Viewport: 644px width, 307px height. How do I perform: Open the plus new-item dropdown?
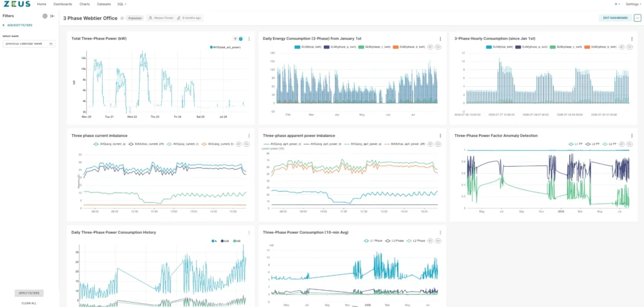pos(617,4)
